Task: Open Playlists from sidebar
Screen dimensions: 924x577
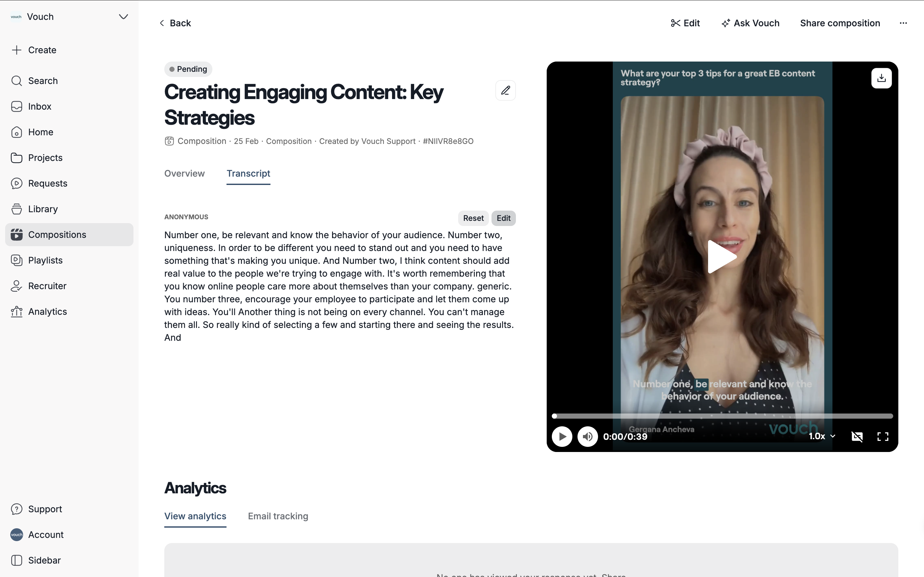Action: tap(45, 260)
